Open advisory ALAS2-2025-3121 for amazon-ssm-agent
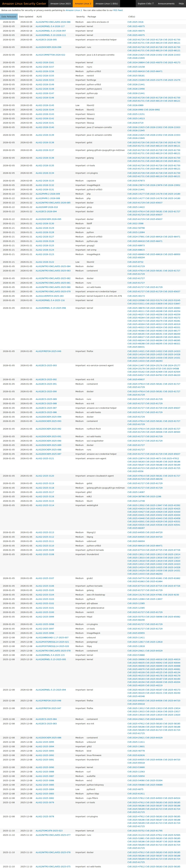 [x=45, y=459]
